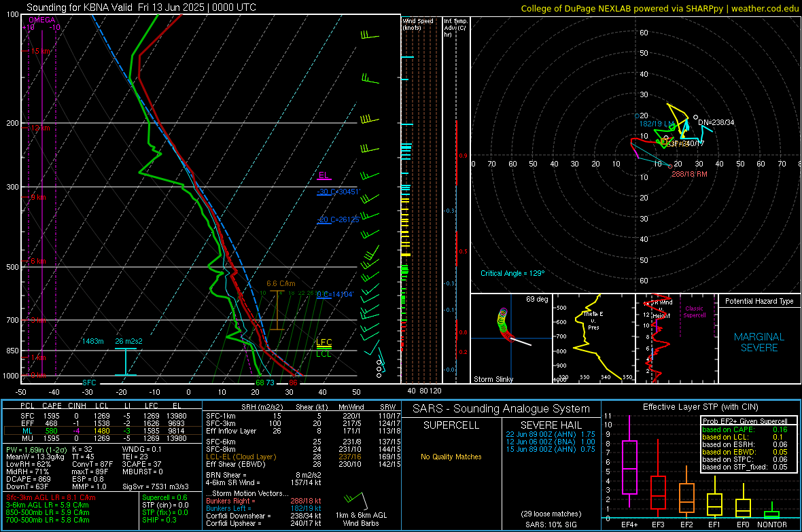The height and width of the screenshot is (532, 802).
Task: Click the 1km & 6km wind barbs icon
Action: click(x=356, y=499)
